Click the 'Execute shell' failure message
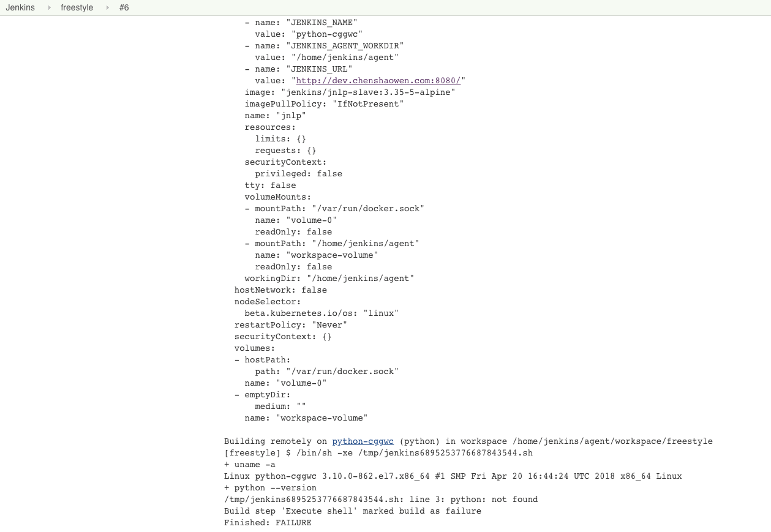Image resolution: width=771 pixels, height=532 pixels. coord(353,511)
